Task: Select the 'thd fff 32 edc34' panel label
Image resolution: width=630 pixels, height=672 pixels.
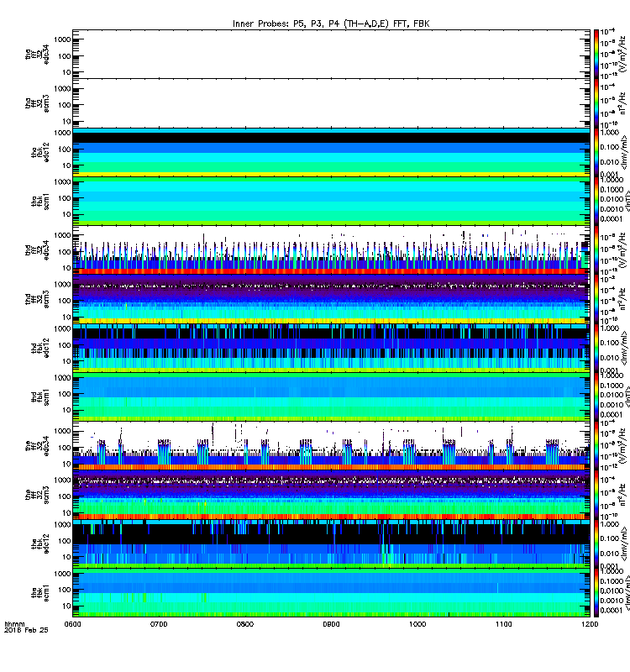Action: (37, 249)
